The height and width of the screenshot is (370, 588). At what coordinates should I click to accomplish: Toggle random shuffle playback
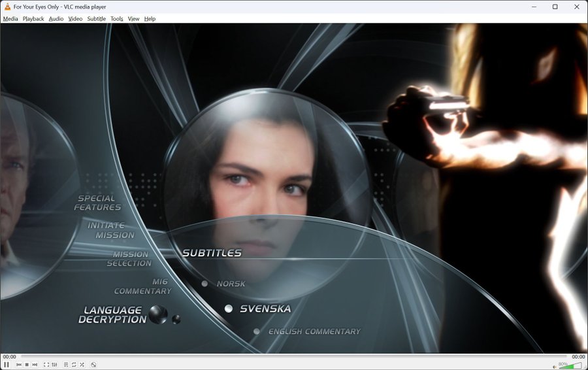[82, 364]
